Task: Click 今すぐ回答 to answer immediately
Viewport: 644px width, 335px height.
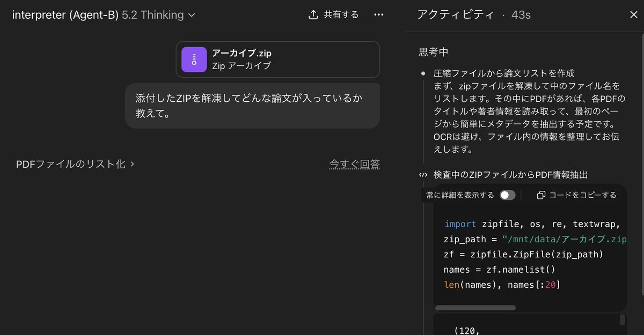Action: [354, 164]
